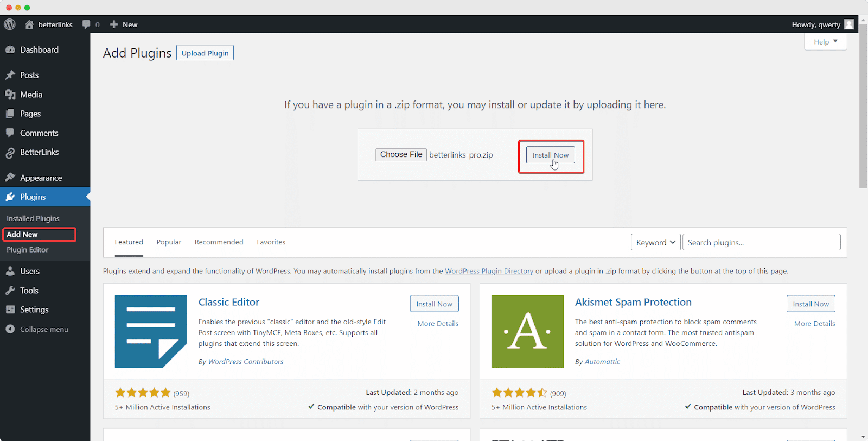Image resolution: width=868 pixels, height=441 pixels.
Task: Open the Classic Editor title link
Action: [x=229, y=302]
